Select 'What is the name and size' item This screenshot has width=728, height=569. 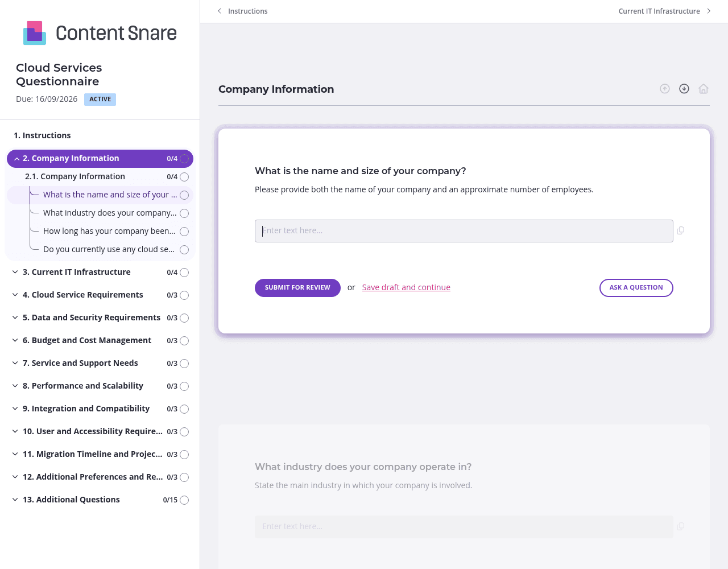(x=110, y=195)
